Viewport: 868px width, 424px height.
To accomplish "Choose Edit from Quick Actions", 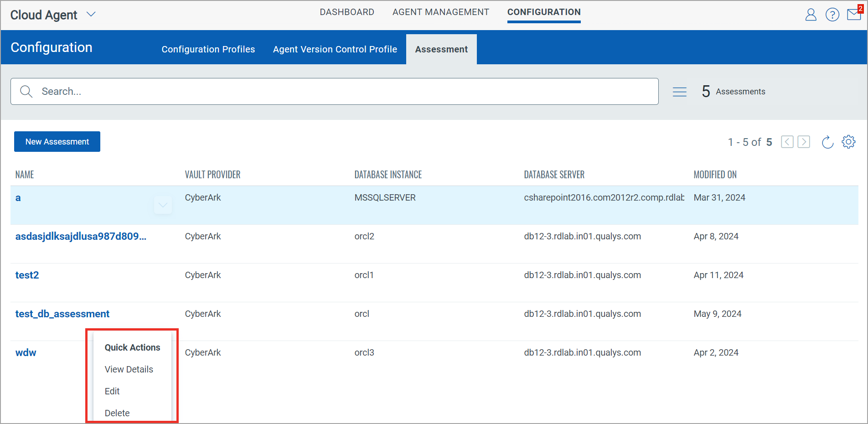I will [112, 391].
